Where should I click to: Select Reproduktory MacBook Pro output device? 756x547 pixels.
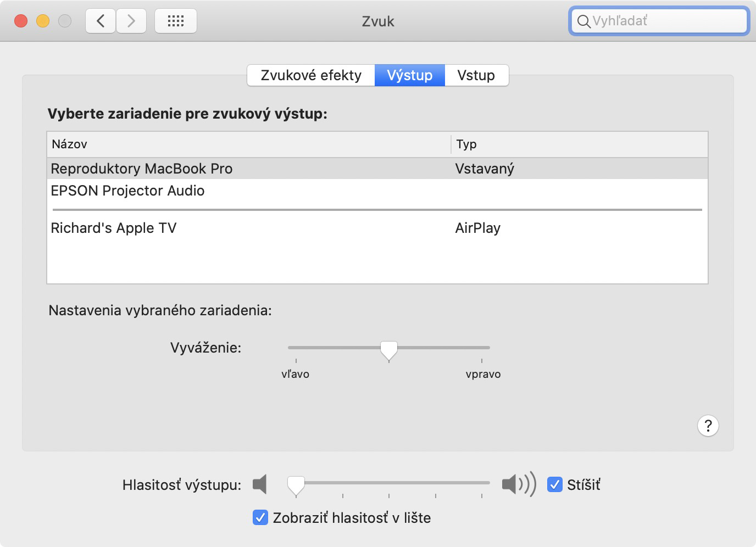377,169
